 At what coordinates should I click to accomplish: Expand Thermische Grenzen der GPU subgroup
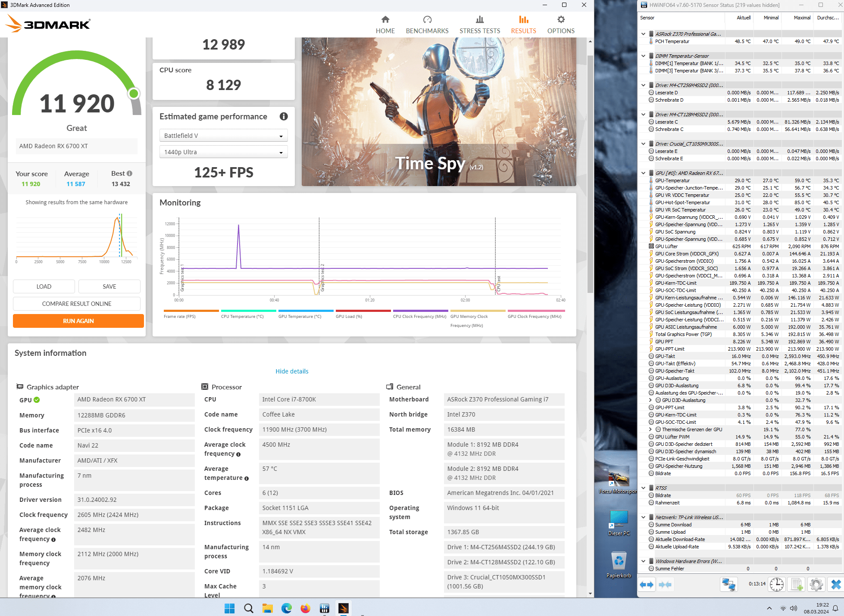pos(650,429)
